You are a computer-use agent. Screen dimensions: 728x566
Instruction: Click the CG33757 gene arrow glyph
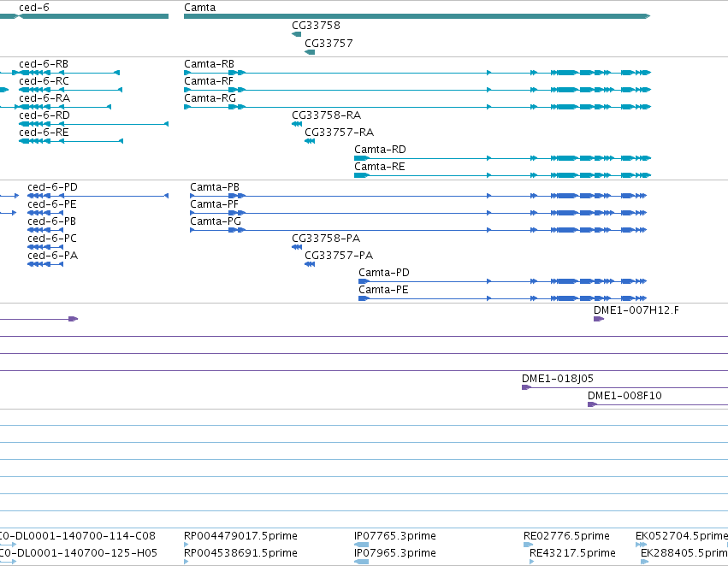pos(310,52)
